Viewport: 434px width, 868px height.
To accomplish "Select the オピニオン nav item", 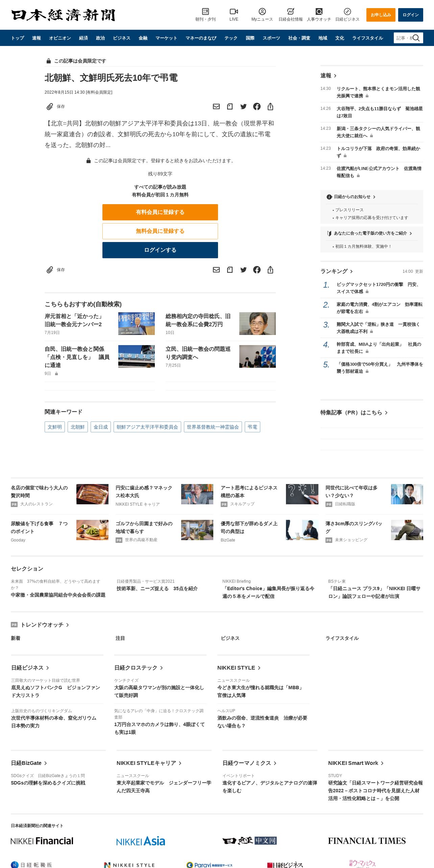I will pyautogui.click(x=60, y=38).
